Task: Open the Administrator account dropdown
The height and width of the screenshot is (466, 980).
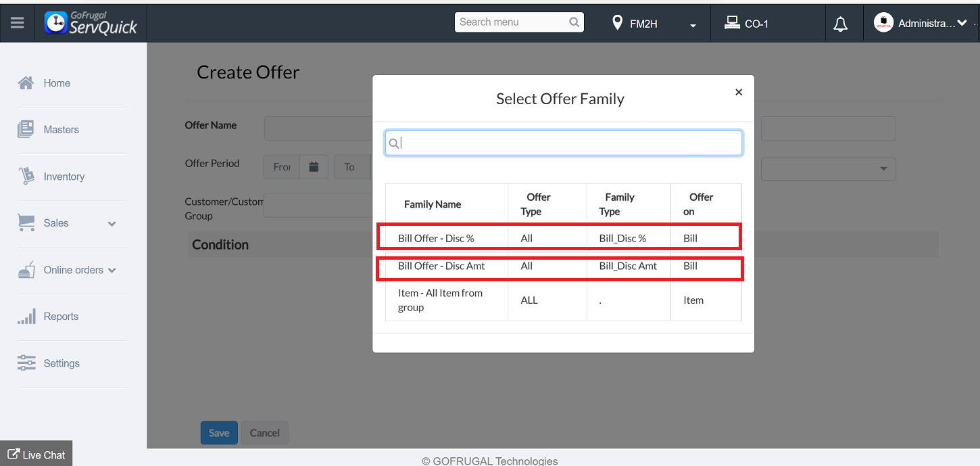Action: pos(962,23)
